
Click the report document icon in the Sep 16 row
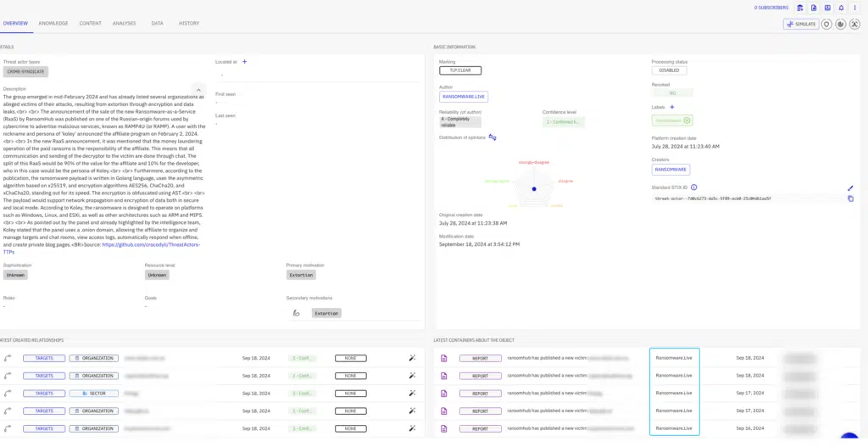(x=443, y=428)
